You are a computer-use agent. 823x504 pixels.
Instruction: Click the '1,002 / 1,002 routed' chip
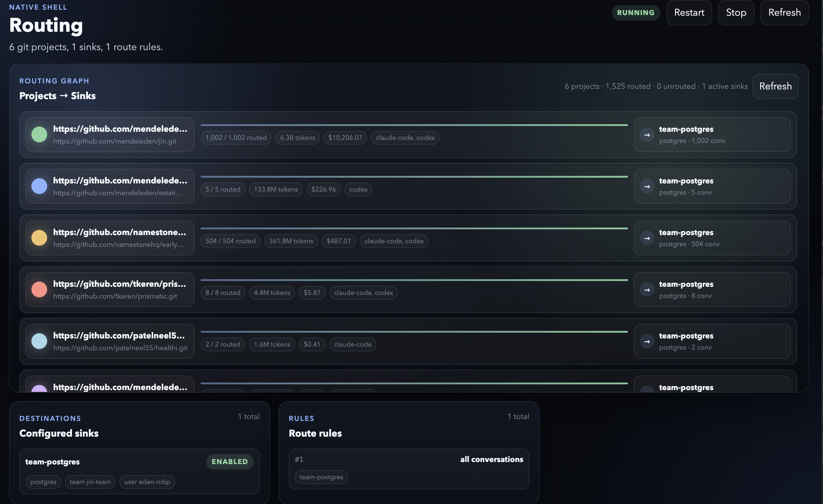[236, 137]
